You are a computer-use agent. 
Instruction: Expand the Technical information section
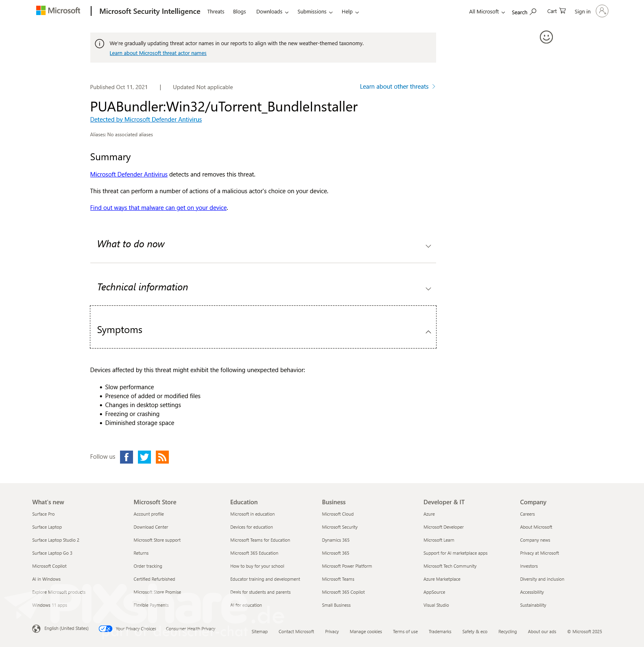tap(263, 287)
